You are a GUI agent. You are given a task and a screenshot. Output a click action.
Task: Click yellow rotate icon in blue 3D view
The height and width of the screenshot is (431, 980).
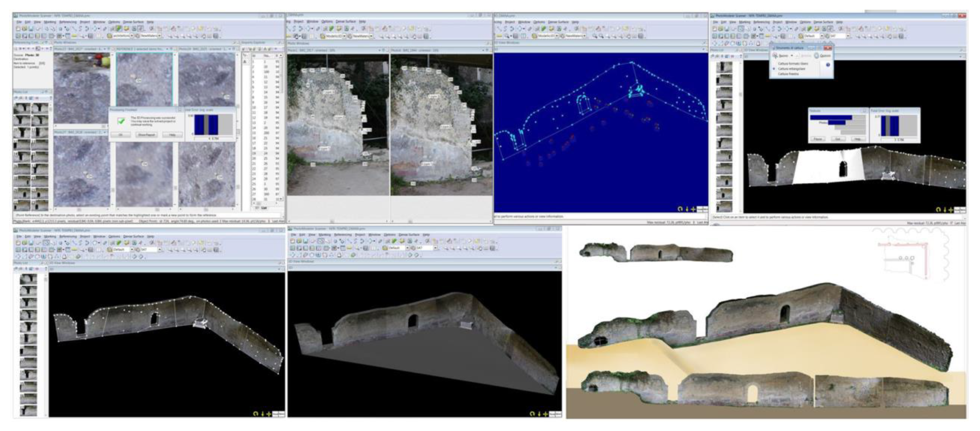coord(680,209)
